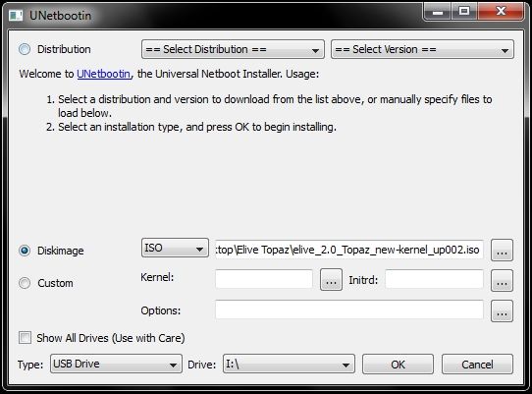The image size is (532, 394).
Task: Click the Cancel button
Action: click(477, 365)
